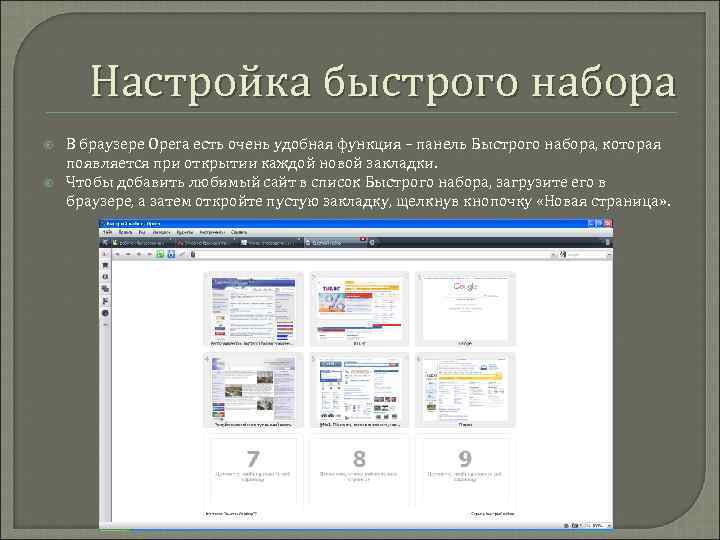Click the page icon at the address field start

pyautogui.click(x=193, y=254)
